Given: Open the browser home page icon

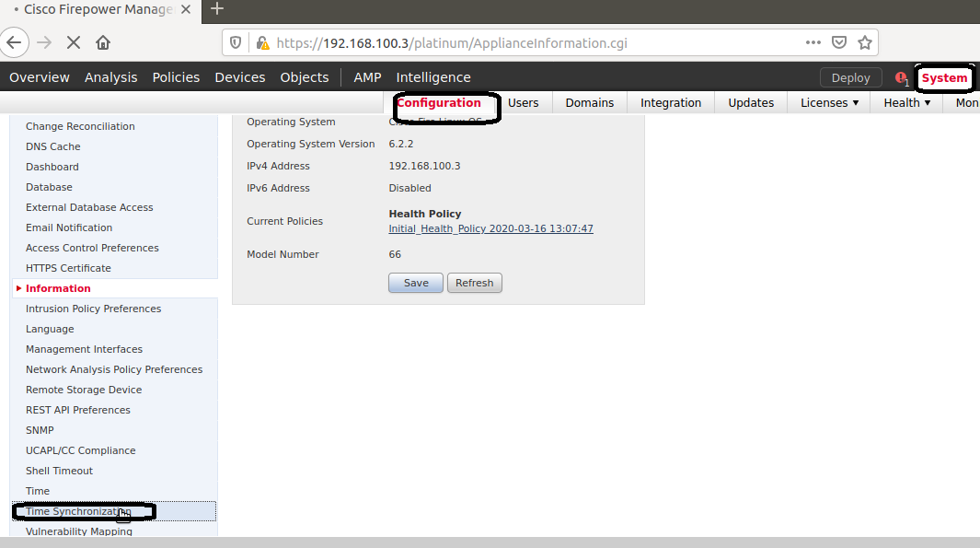Looking at the screenshot, I should pyautogui.click(x=103, y=42).
